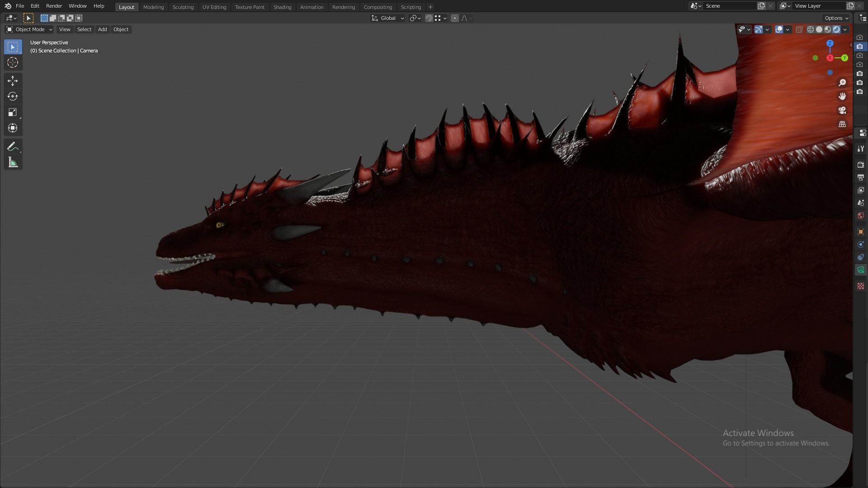This screenshot has width=868, height=488.
Task: Click the pan hand viewport icon
Action: coord(842,96)
